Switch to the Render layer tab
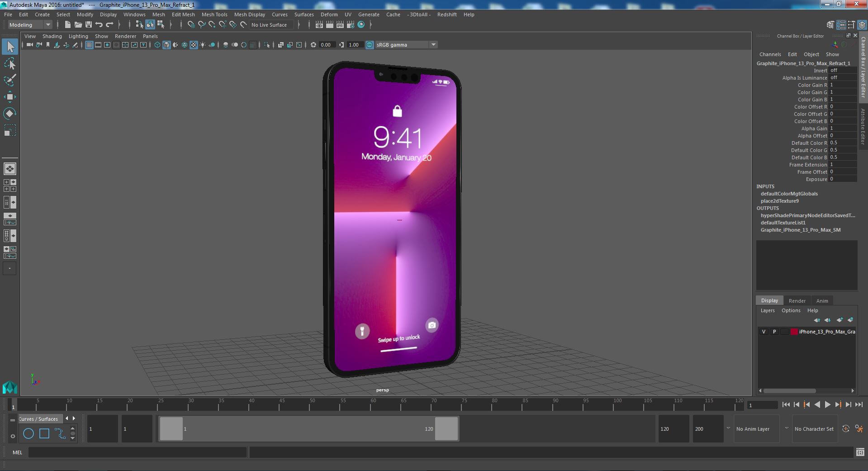The width and height of the screenshot is (868, 471). (x=797, y=301)
